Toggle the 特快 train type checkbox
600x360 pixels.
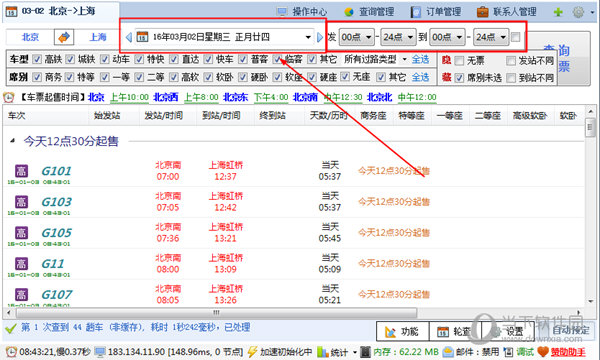139,59
